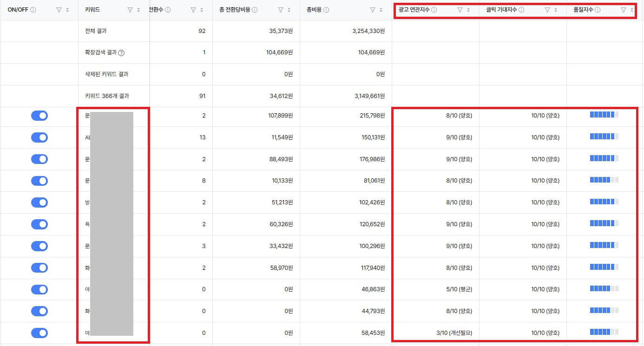
Task: Open filter for ON/OFF column
Action: pyautogui.click(x=59, y=10)
